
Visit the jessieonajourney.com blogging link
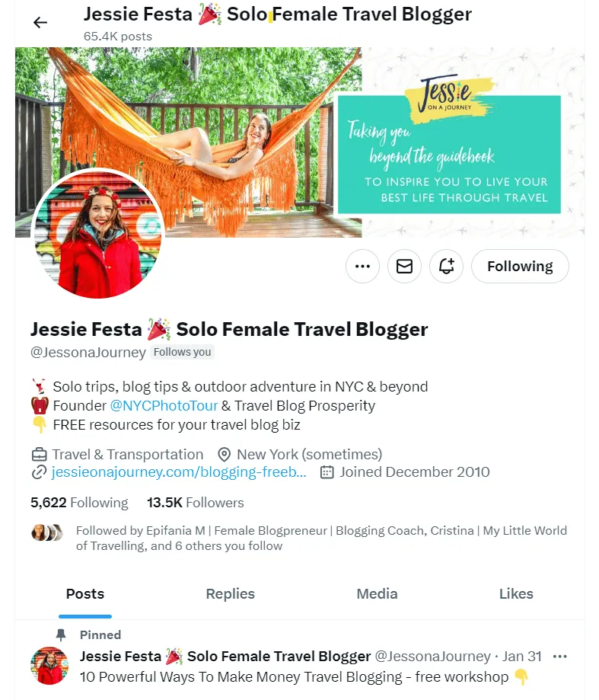[x=179, y=472]
